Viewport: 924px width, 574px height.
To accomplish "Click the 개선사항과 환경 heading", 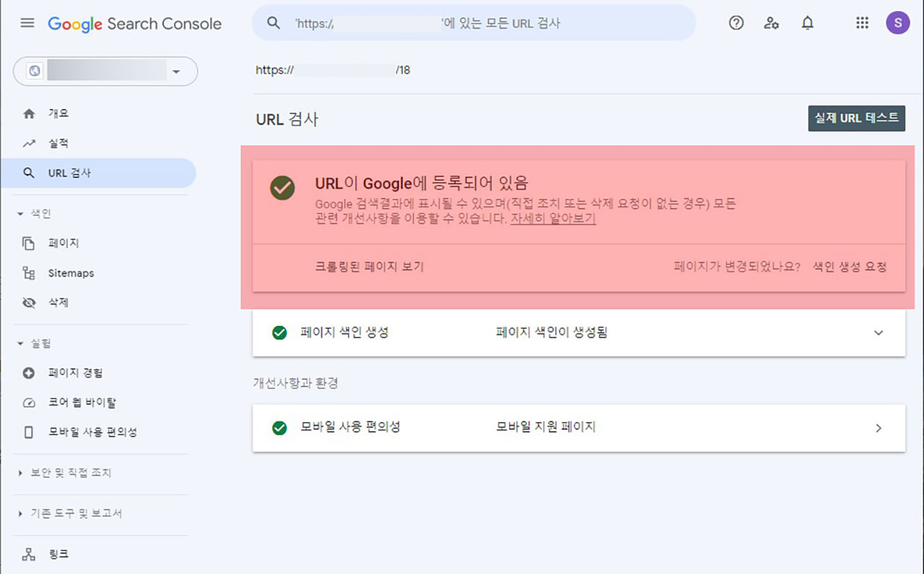I will coord(295,383).
